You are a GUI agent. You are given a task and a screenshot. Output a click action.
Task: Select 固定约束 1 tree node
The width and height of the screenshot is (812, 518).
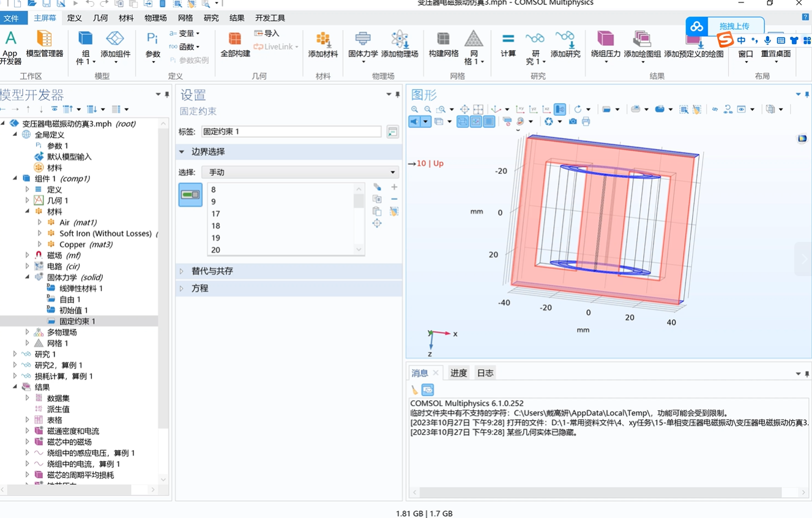[77, 321]
